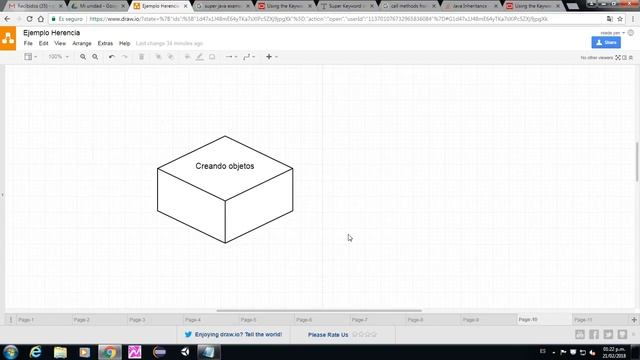
Task: Open the Unity icon in the taskbar
Action: click(x=185, y=352)
